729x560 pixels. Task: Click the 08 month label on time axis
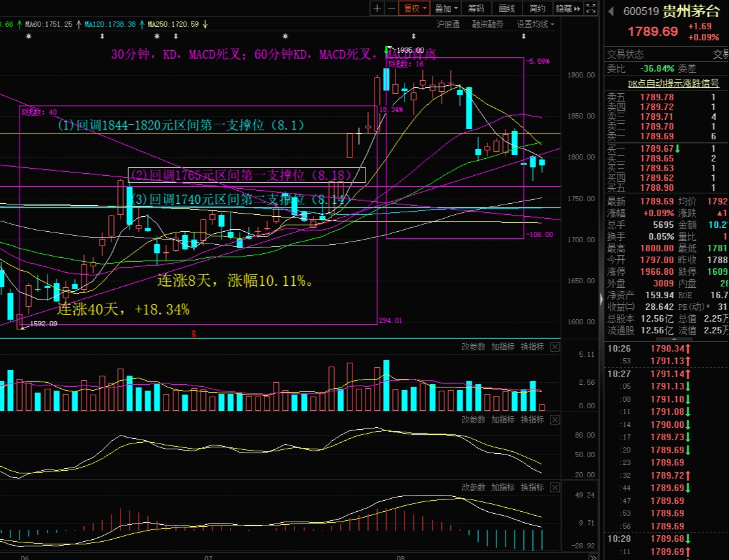pos(401,557)
